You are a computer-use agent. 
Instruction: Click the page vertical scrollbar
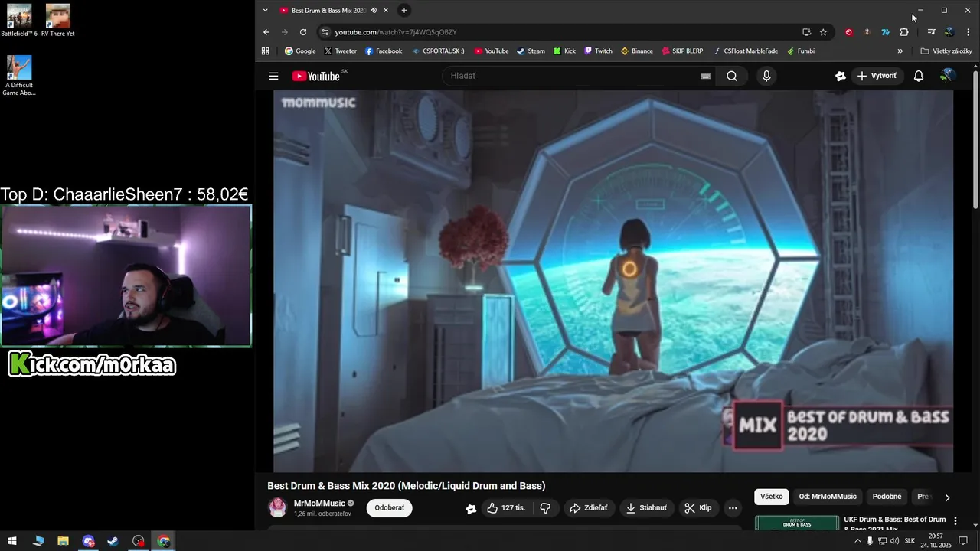[975, 139]
